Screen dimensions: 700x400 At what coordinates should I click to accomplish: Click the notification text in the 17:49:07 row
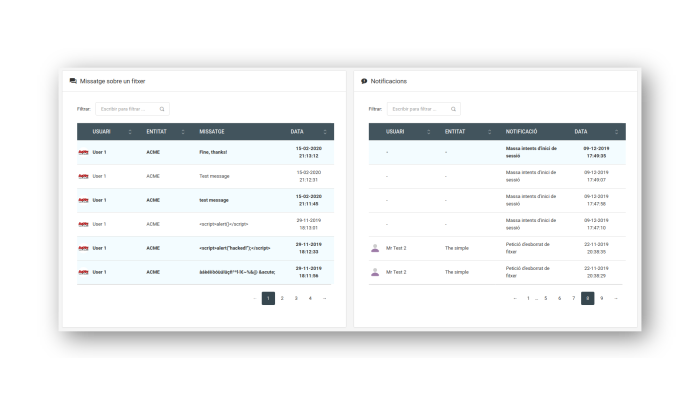pos(531,176)
